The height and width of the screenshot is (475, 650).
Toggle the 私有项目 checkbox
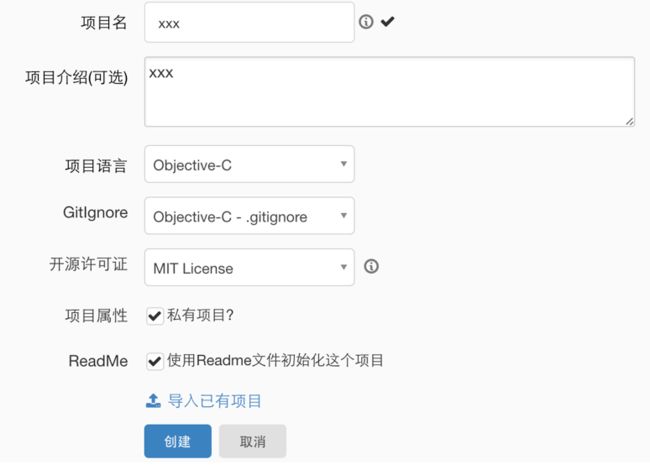click(155, 316)
